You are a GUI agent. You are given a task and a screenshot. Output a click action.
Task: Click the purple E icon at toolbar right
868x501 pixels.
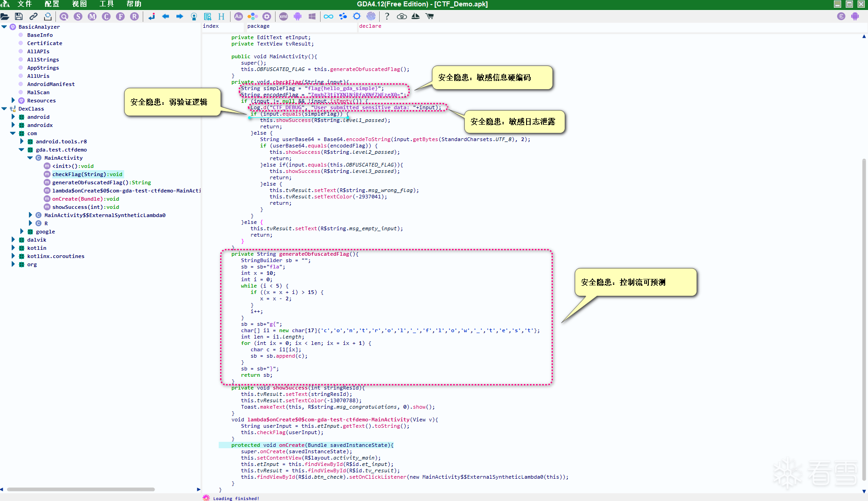point(841,16)
